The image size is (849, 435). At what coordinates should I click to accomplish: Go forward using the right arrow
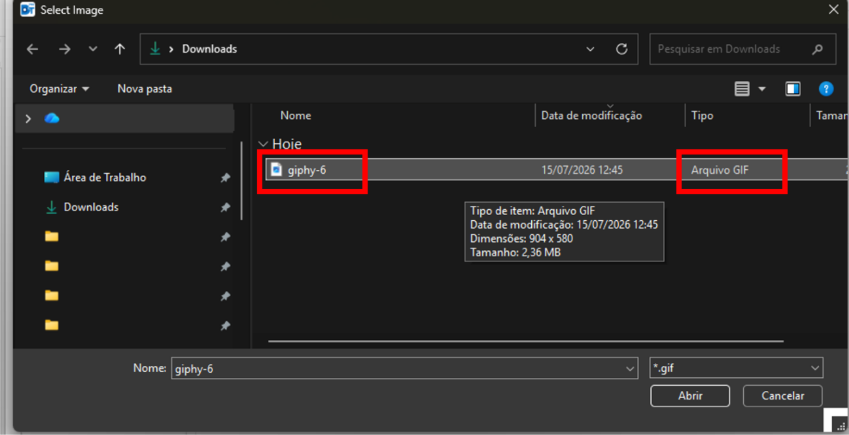tap(65, 49)
